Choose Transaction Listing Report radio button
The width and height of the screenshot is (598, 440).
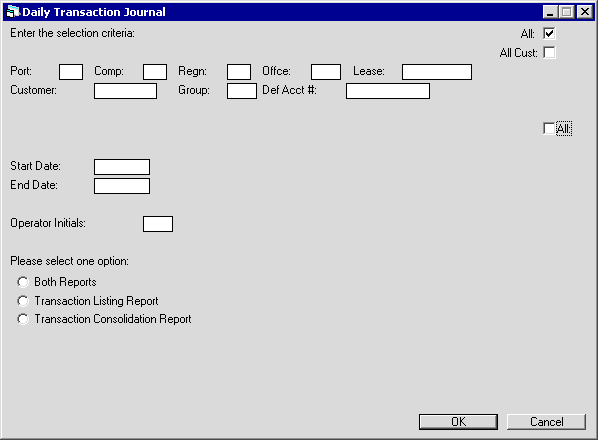[x=23, y=301]
